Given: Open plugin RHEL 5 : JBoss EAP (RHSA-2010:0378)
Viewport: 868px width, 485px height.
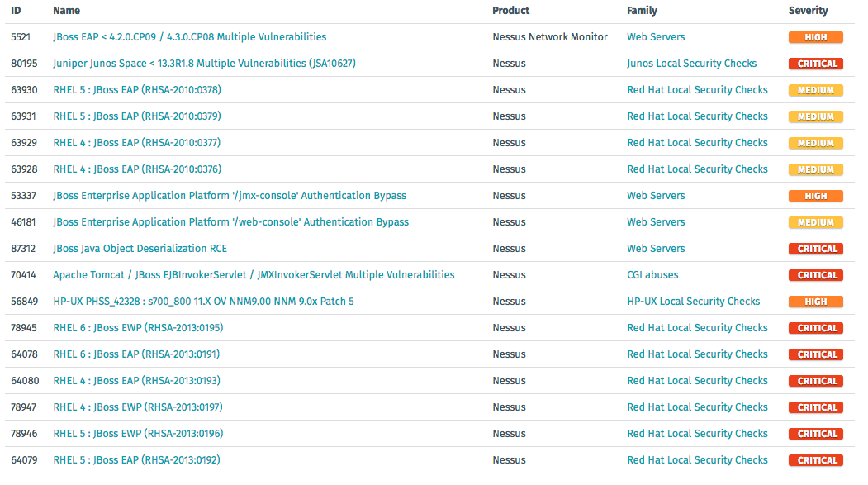Looking at the screenshot, I should (137, 90).
